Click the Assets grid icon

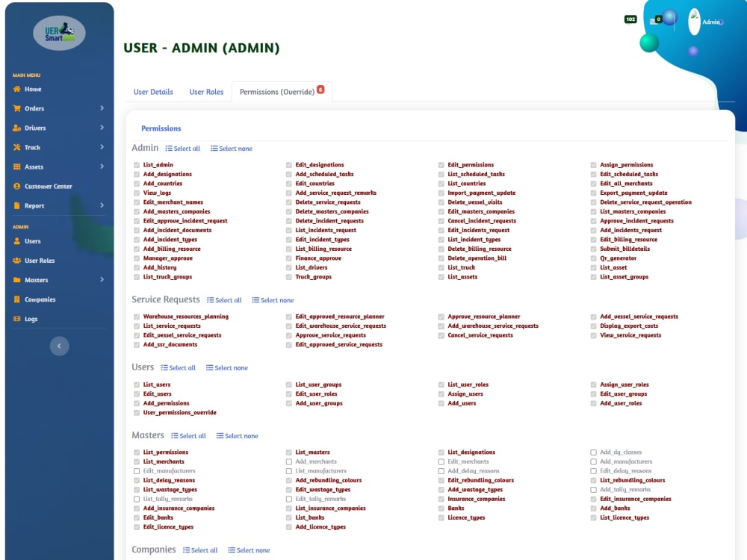pos(17,167)
